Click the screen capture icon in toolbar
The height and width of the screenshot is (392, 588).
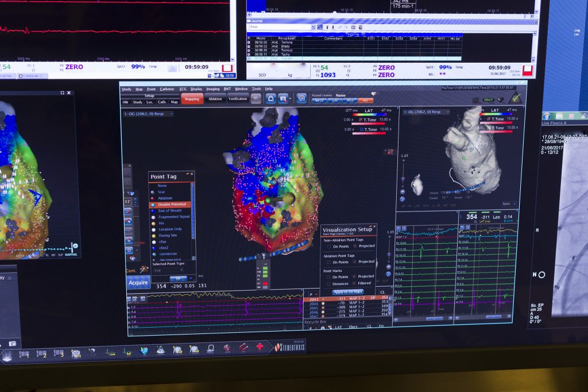pyautogui.click(x=283, y=99)
